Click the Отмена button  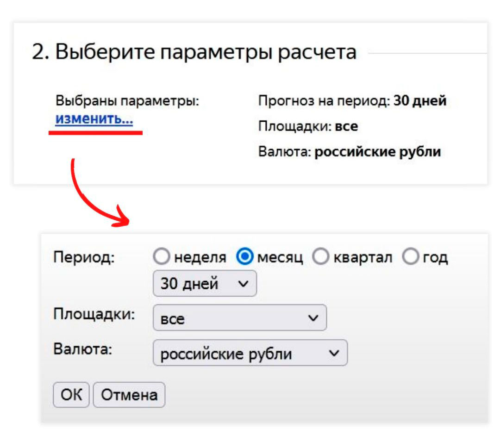(129, 395)
